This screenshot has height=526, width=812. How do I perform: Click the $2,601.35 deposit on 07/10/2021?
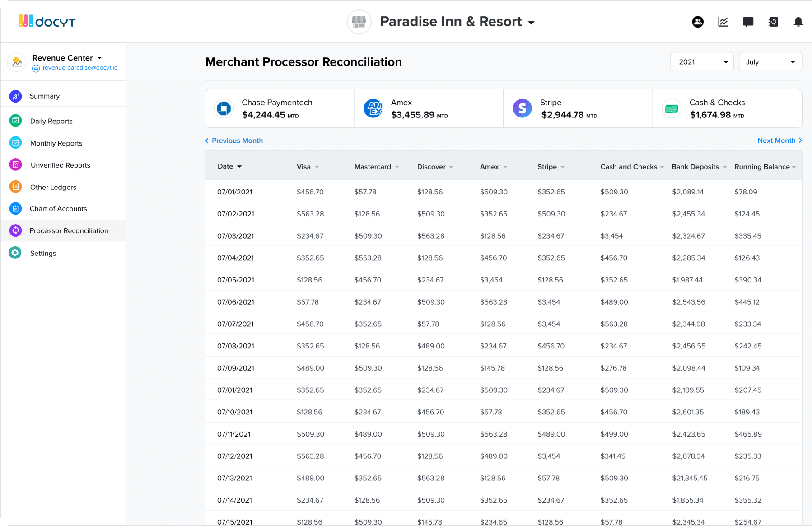point(688,412)
